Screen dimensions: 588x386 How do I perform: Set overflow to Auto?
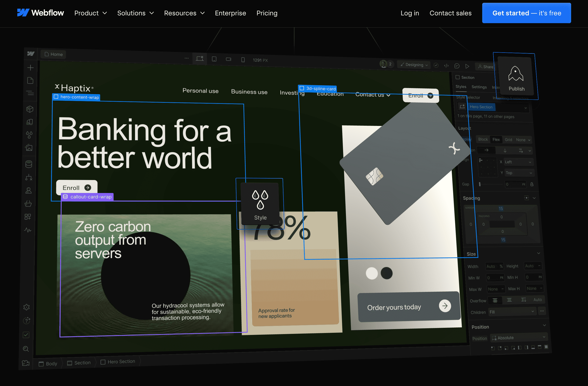pos(538,300)
